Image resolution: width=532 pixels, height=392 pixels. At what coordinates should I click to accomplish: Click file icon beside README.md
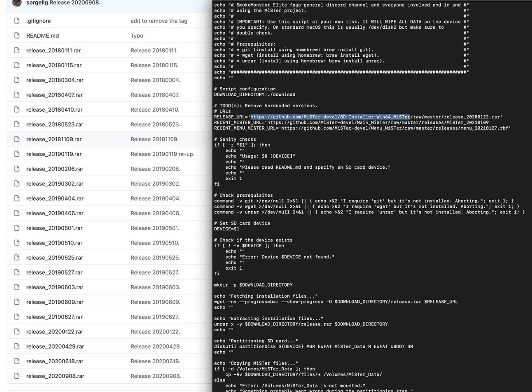coord(16,35)
